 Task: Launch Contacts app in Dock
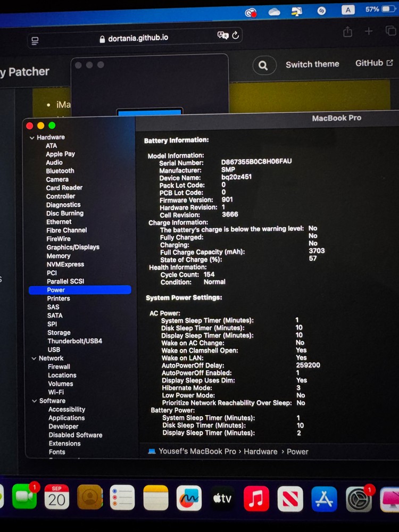coord(89,497)
